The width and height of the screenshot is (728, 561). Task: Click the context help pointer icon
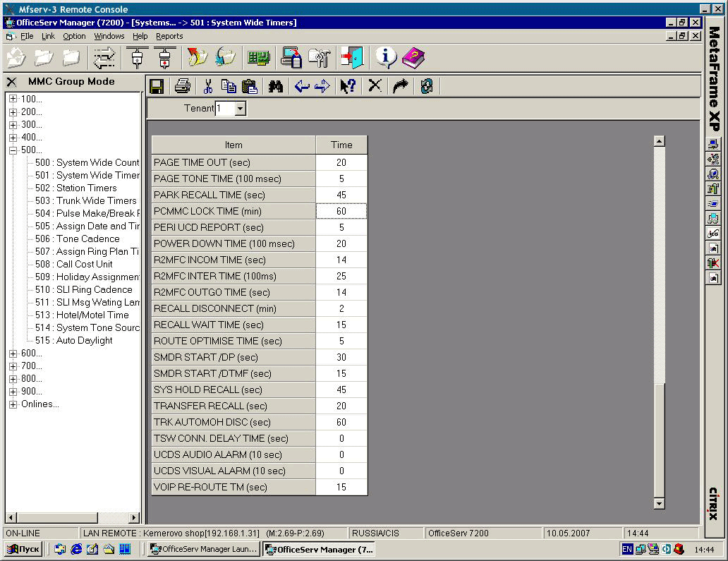(x=348, y=86)
